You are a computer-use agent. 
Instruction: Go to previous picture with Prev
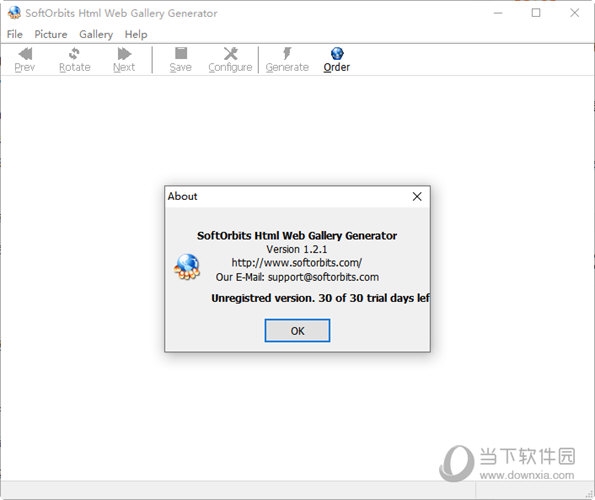25,60
